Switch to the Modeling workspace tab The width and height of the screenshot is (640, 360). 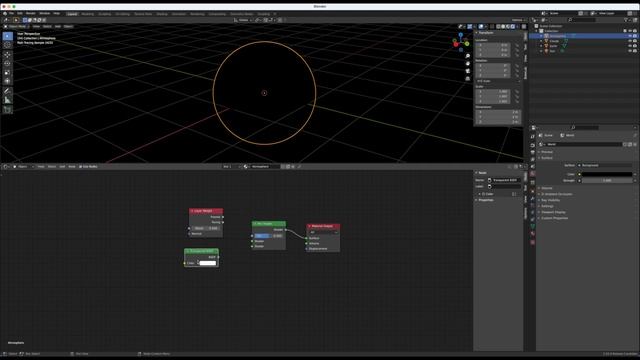pos(87,14)
